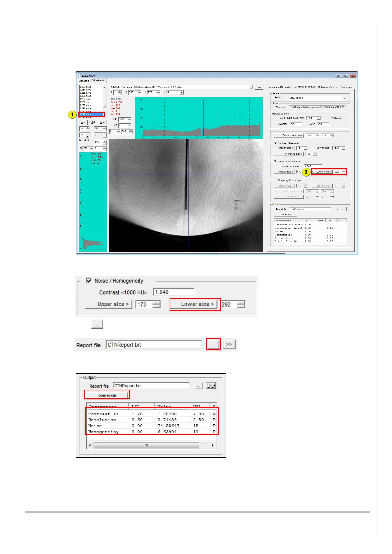The width and height of the screenshot is (392, 554).
Task: Click the brw browse button
Action: click(259, 87)
